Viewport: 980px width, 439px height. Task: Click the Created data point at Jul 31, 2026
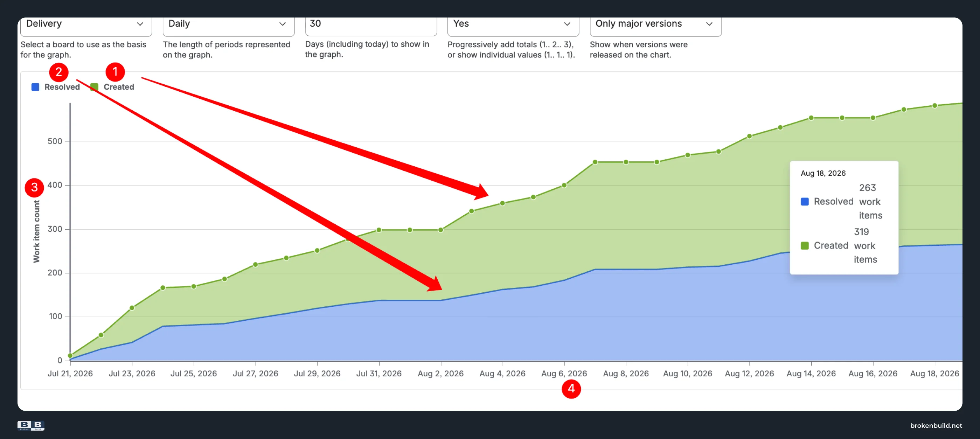[379, 230]
